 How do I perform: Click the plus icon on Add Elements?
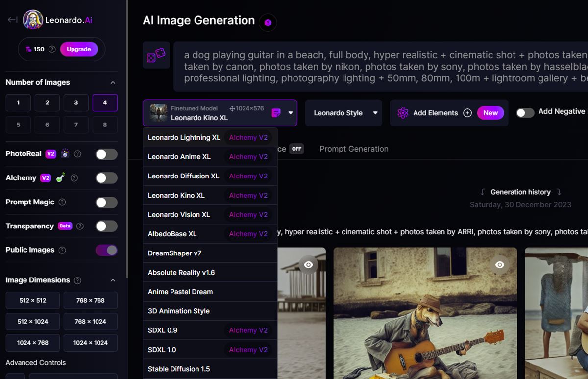467,113
